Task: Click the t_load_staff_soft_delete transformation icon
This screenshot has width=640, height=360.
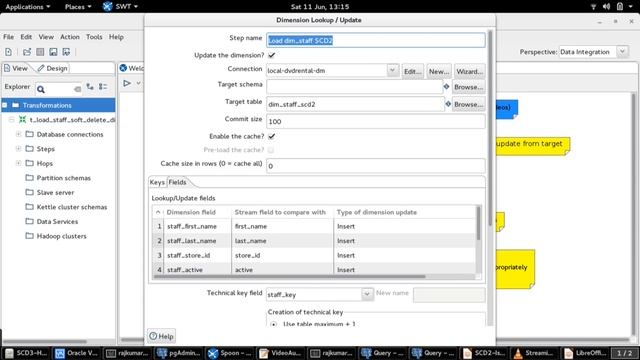Action: [22, 120]
